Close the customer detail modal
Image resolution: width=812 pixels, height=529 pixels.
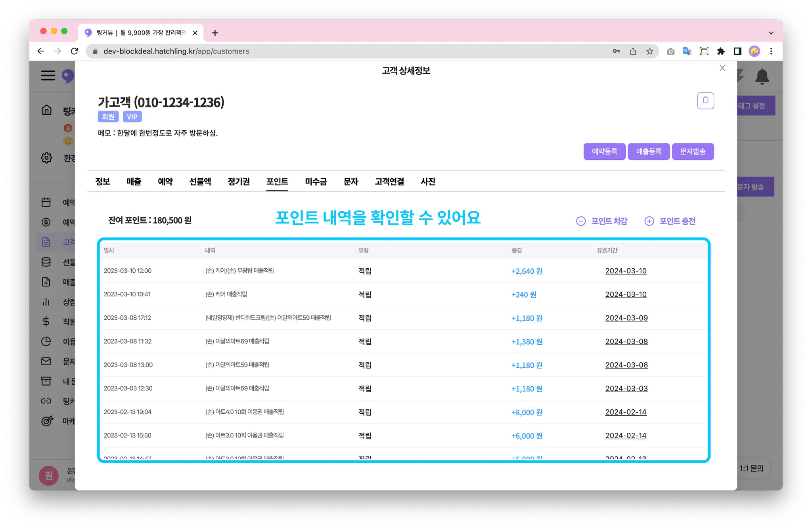722,68
